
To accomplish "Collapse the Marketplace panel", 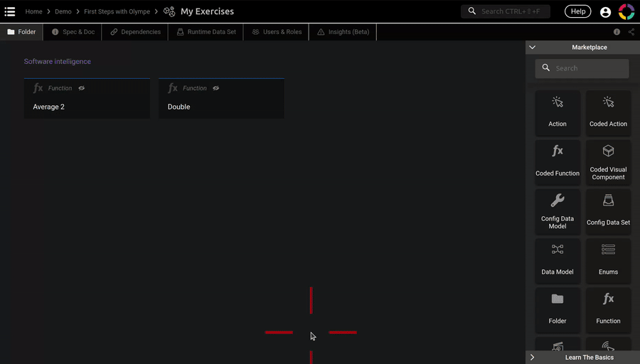I will tap(533, 48).
